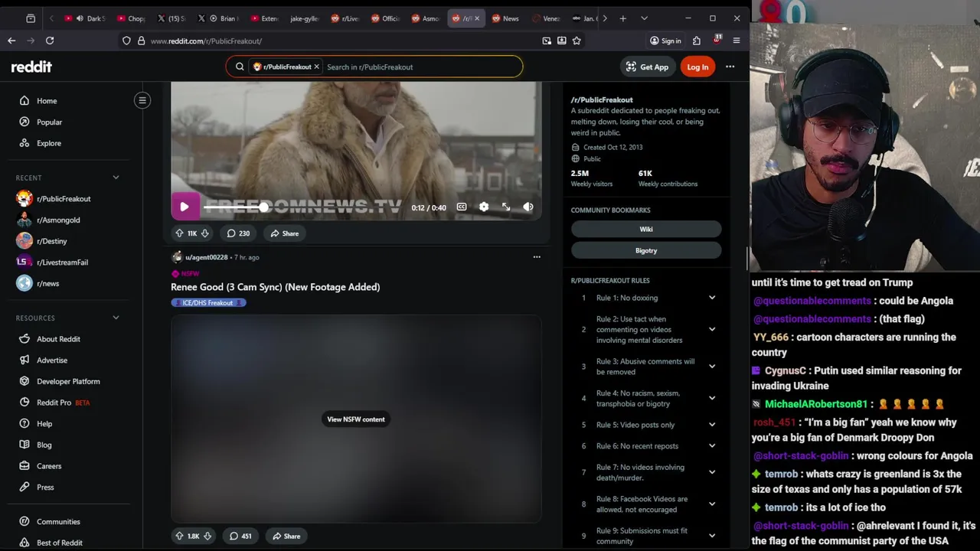Image resolution: width=980 pixels, height=551 pixels.
Task: Open the browser hamburger application menu
Action: click(x=737, y=41)
